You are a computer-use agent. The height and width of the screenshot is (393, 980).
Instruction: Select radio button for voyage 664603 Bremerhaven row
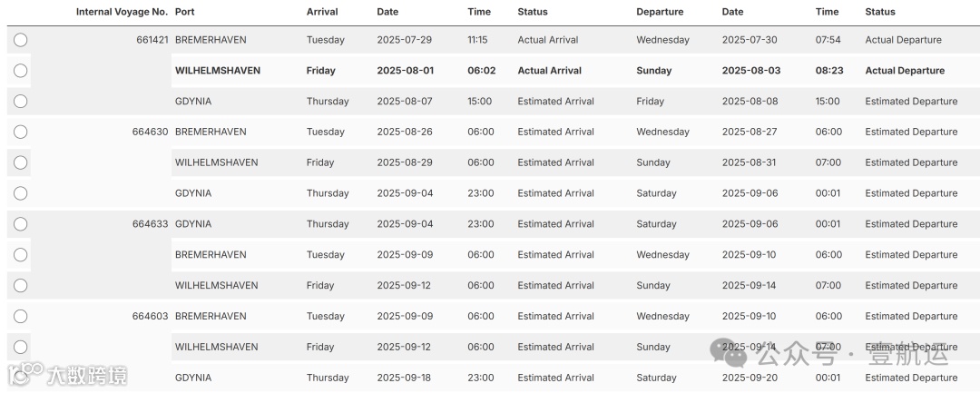pos(20,316)
